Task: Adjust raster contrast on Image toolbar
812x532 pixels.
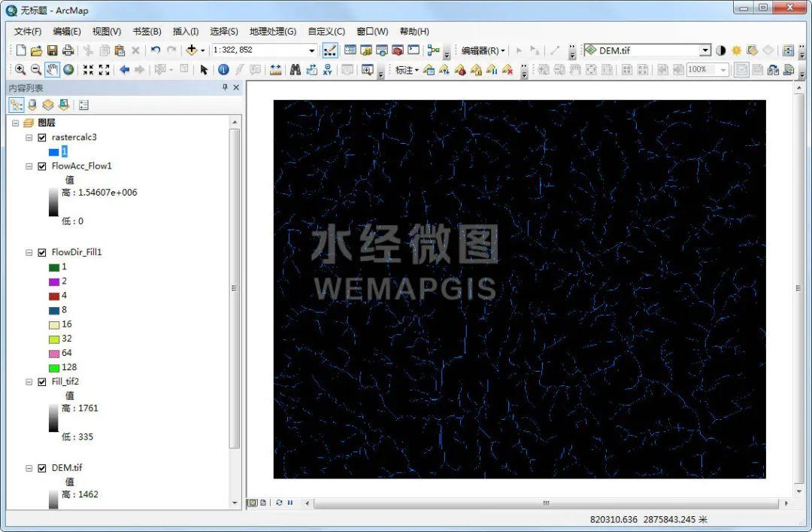Action: [x=720, y=50]
